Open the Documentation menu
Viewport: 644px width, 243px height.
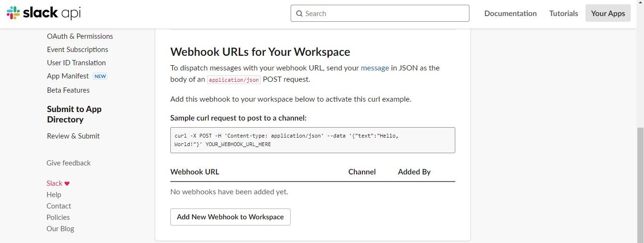(510, 13)
